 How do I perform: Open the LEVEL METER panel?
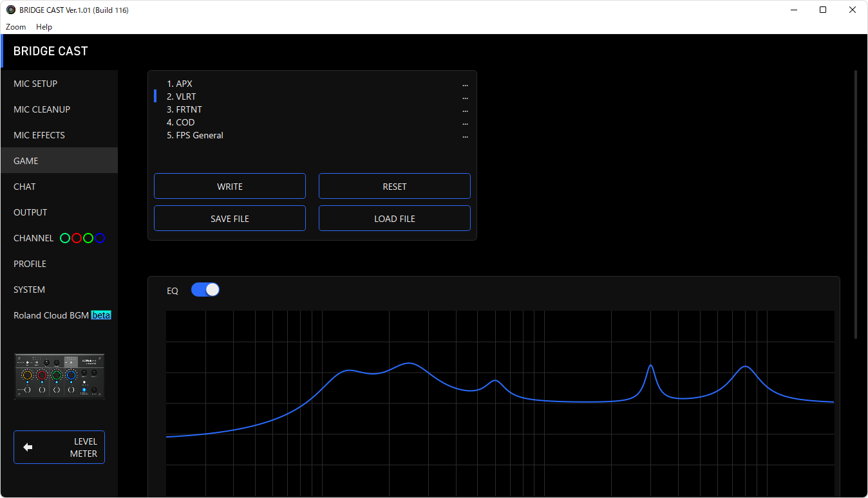click(x=59, y=447)
